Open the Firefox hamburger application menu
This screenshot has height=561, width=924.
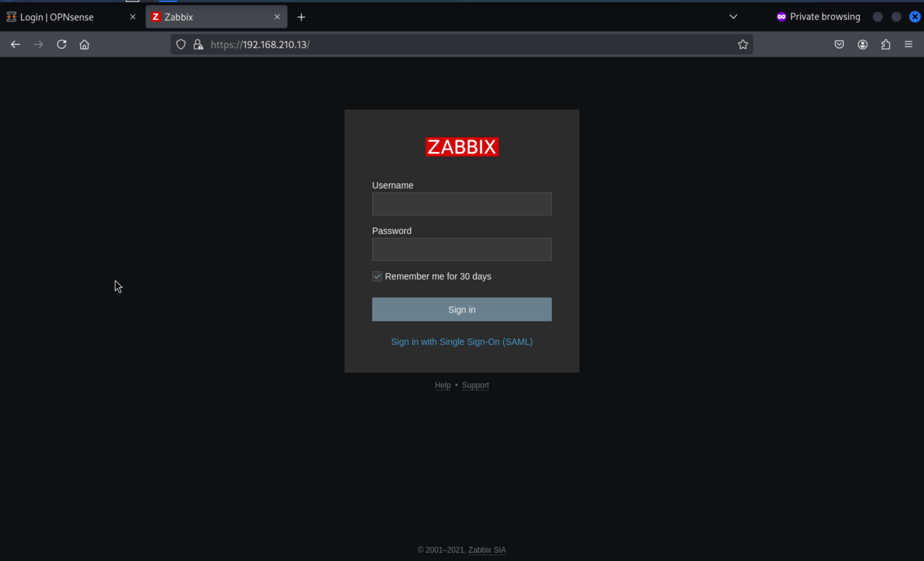908,45
